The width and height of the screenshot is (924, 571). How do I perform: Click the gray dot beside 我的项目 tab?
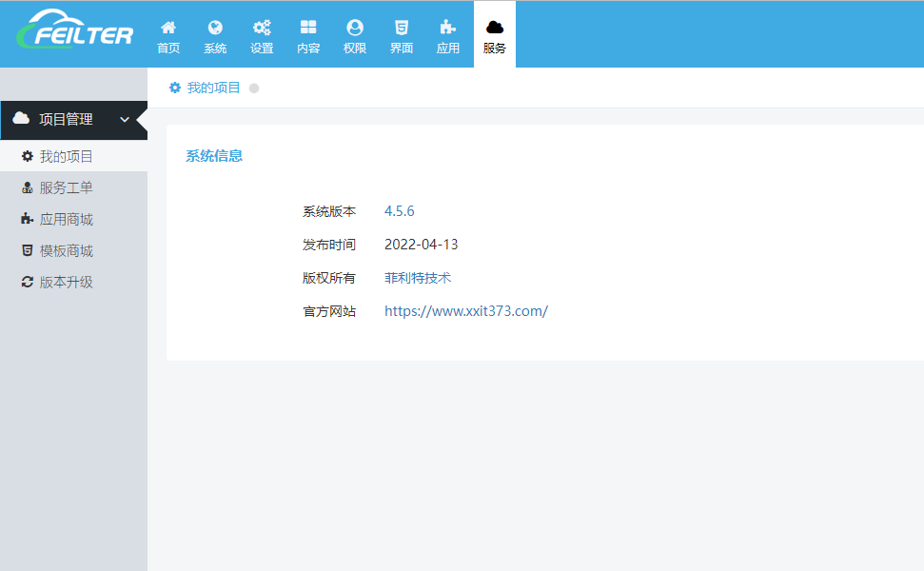[254, 88]
